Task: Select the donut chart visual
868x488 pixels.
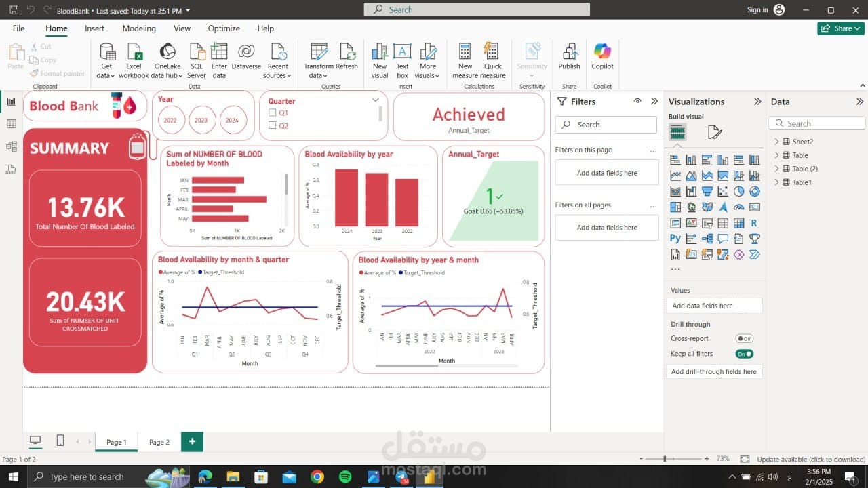Action: (x=754, y=191)
